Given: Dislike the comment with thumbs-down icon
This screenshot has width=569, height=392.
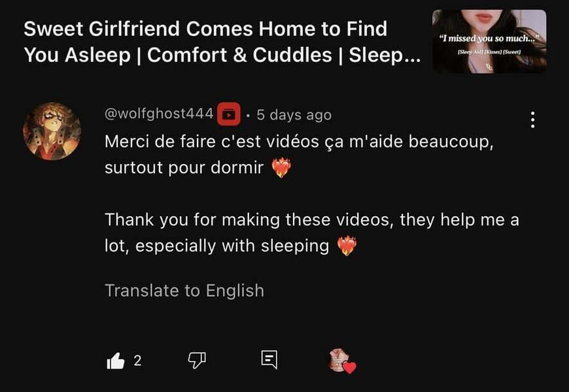Looking at the screenshot, I should coord(197,361).
